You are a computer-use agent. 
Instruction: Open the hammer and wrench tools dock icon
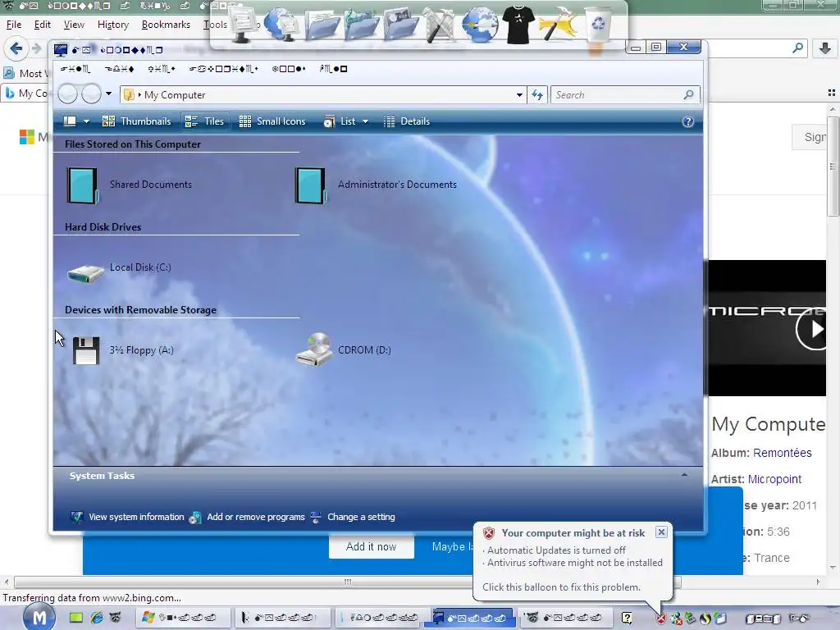click(440, 25)
